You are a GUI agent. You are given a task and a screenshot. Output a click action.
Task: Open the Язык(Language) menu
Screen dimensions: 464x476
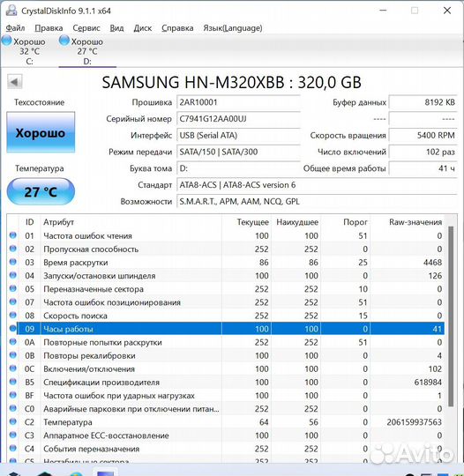pos(233,28)
